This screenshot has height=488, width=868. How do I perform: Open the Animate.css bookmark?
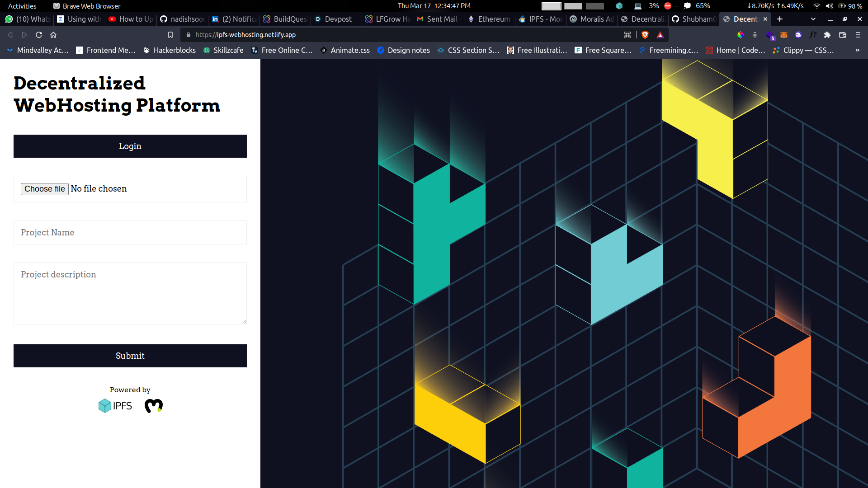tap(345, 50)
